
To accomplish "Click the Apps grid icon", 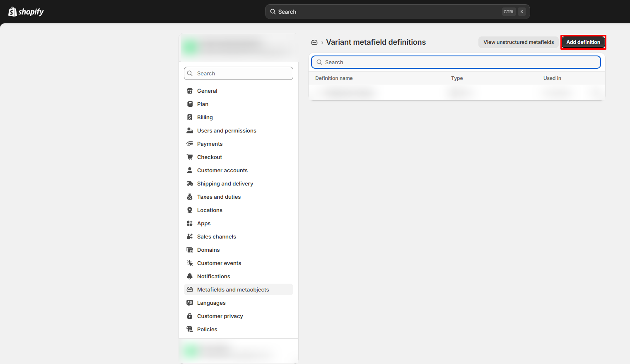I will point(190,223).
